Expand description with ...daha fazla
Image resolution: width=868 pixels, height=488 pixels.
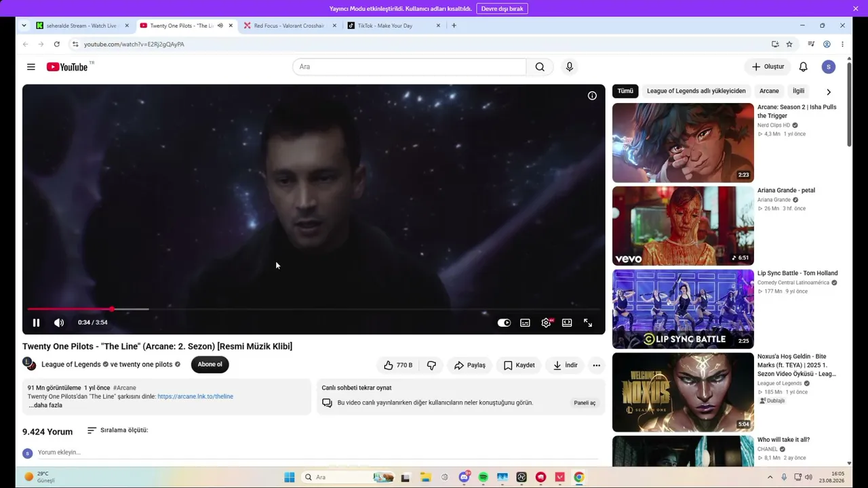(45, 405)
